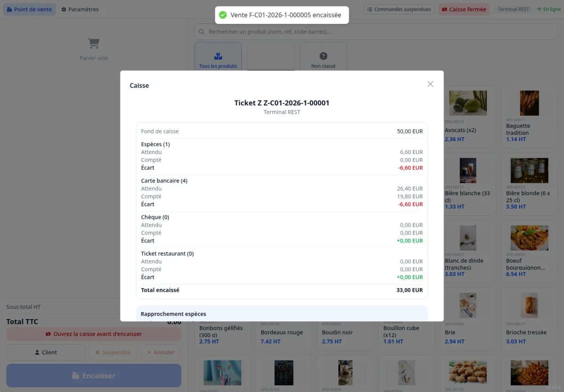564x392 pixels.
Task: Open the Point de vente tab
Action: tap(30, 9)
